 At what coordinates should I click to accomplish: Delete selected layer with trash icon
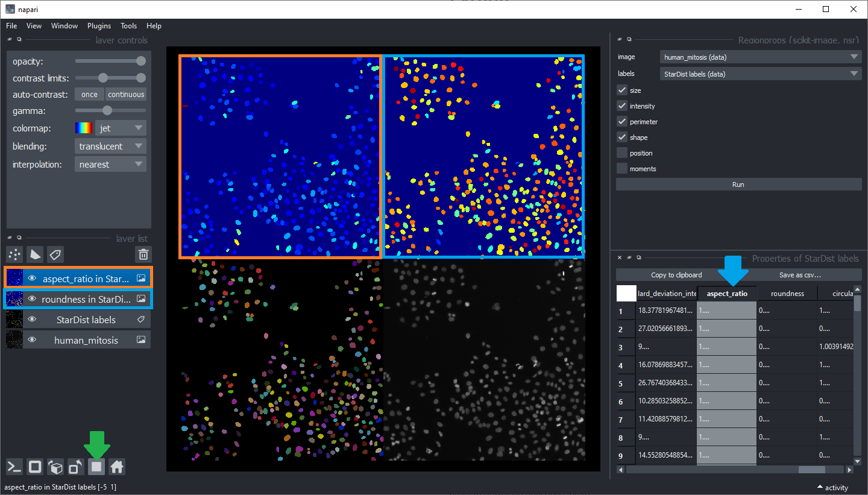(x=143, y=254)
